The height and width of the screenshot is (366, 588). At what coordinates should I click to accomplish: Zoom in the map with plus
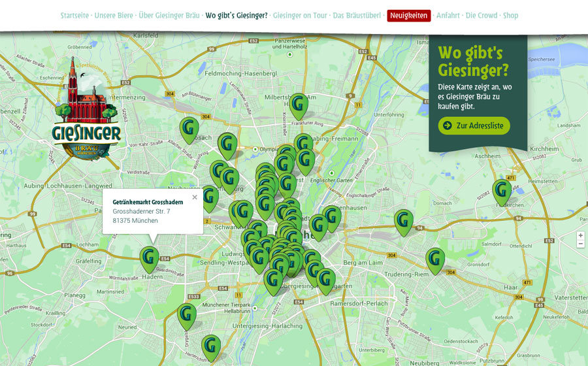[581, 235]
